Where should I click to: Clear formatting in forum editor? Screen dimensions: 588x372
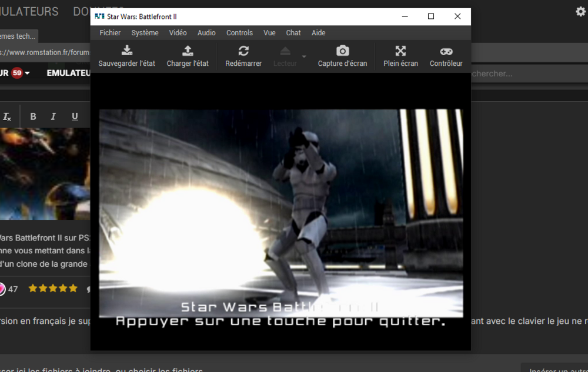pos(6,117)
